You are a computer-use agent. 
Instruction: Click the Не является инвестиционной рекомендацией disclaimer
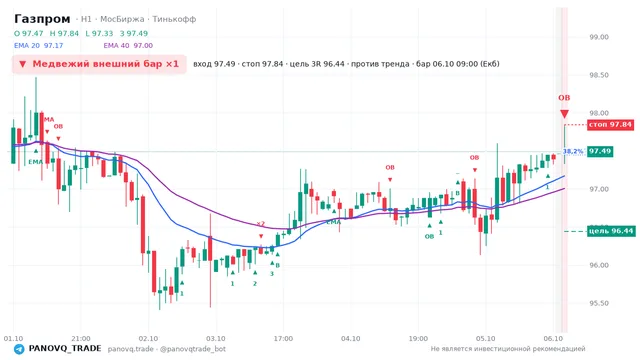(508, 349)
